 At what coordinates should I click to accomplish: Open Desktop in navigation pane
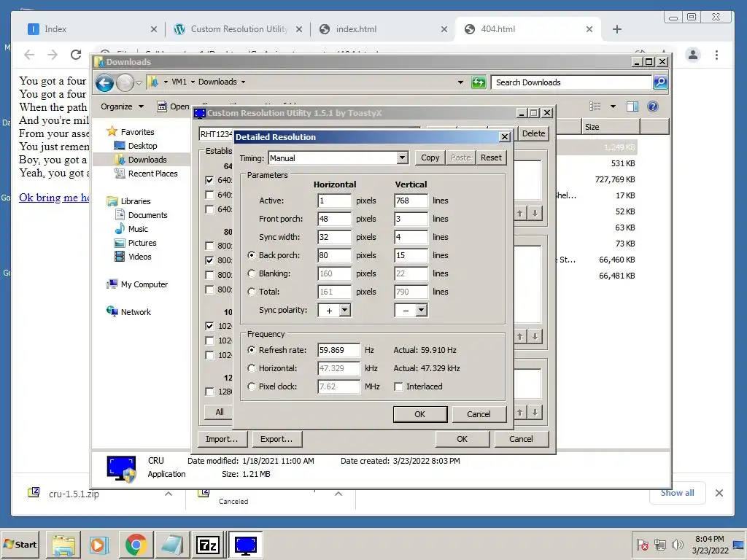[x=142, y=146]
